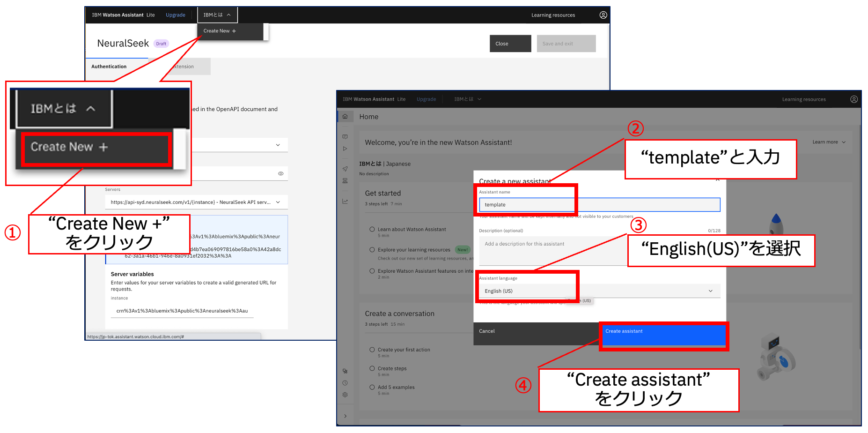Open Preview play icon in left sidebar

[345, 149]
